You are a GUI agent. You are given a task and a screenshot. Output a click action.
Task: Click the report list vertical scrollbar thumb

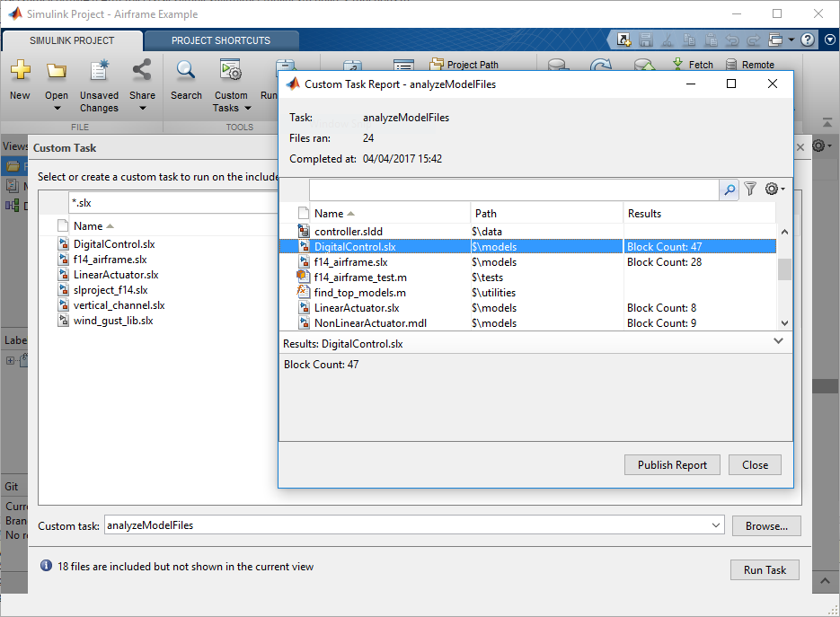pyautogui.click(x=784, y=269)
